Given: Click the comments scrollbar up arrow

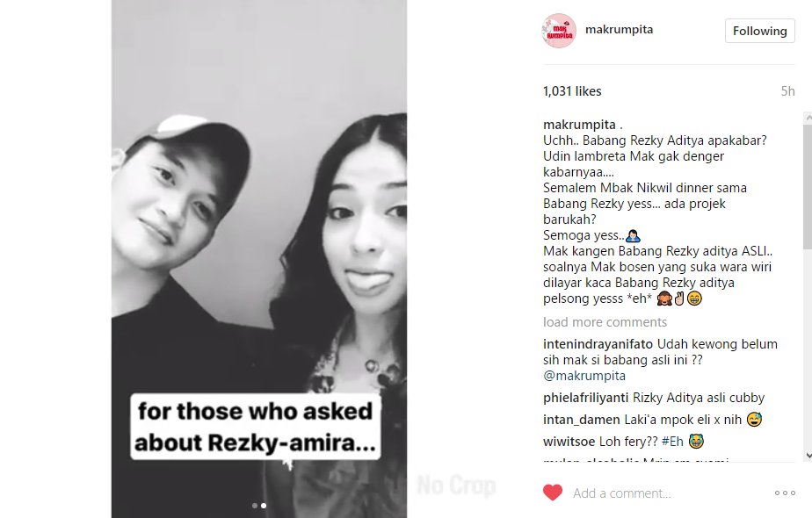Looking at the screenshot, I should [808, 118].
